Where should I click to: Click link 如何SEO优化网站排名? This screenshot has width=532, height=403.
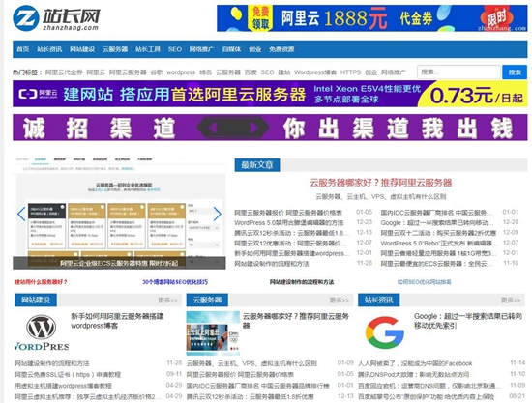(x=424, y=282)
